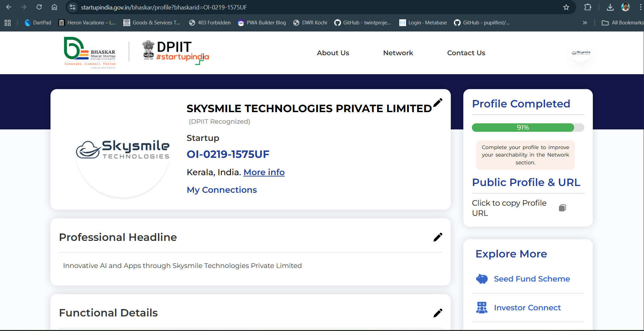Copy the profile URL with the copy icon
Viewport: 644px width, 331px height.
click(x=562, y=208)
